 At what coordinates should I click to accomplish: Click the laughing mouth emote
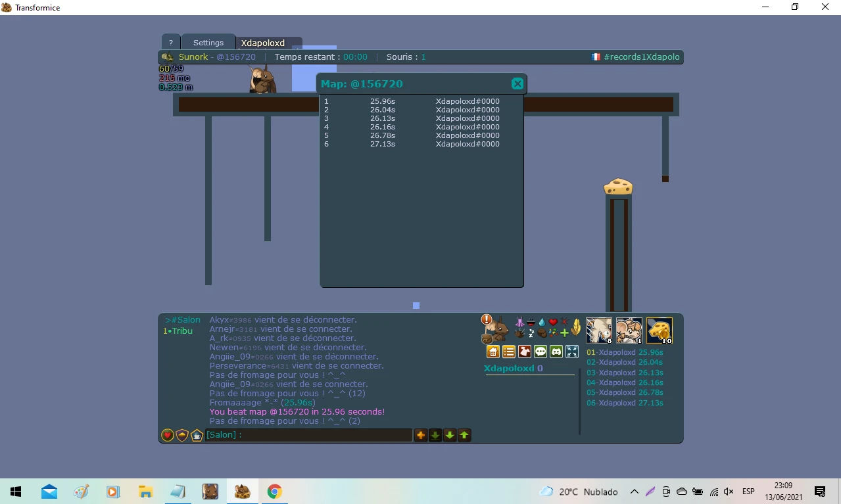pos(531,323)
